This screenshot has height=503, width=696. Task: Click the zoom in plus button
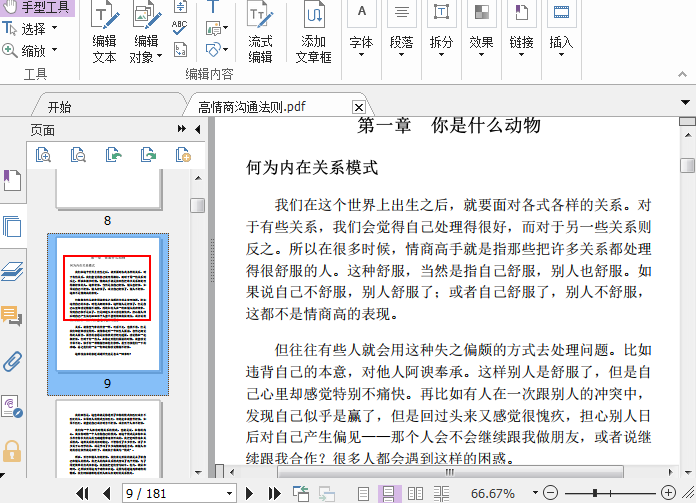(x=668, y=492)
